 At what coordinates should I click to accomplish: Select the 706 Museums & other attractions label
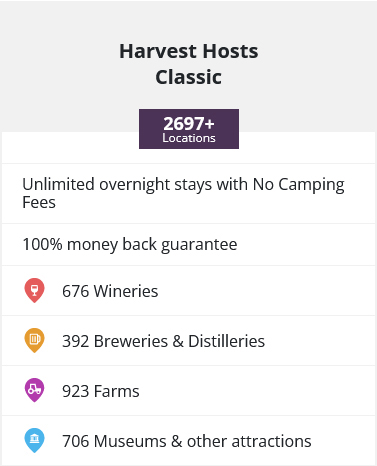tap(187, 441)
